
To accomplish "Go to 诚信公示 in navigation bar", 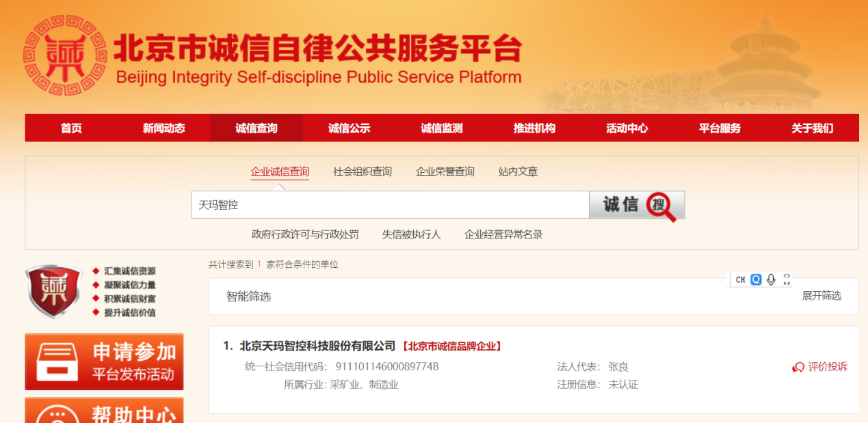I will (x=349, y=128).
